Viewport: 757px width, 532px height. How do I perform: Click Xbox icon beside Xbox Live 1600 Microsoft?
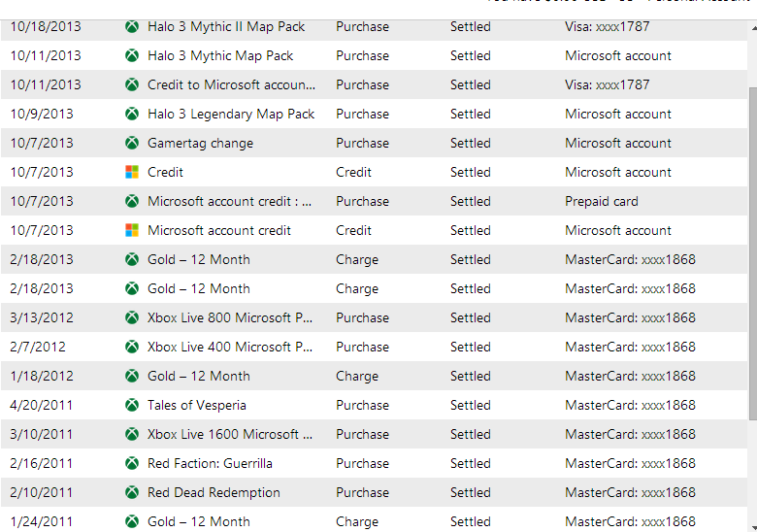click(132, 434)
